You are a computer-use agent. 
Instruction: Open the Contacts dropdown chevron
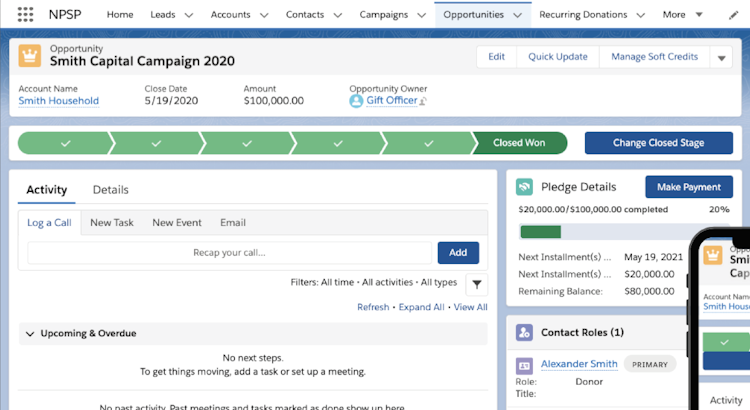tap(338, 15)
